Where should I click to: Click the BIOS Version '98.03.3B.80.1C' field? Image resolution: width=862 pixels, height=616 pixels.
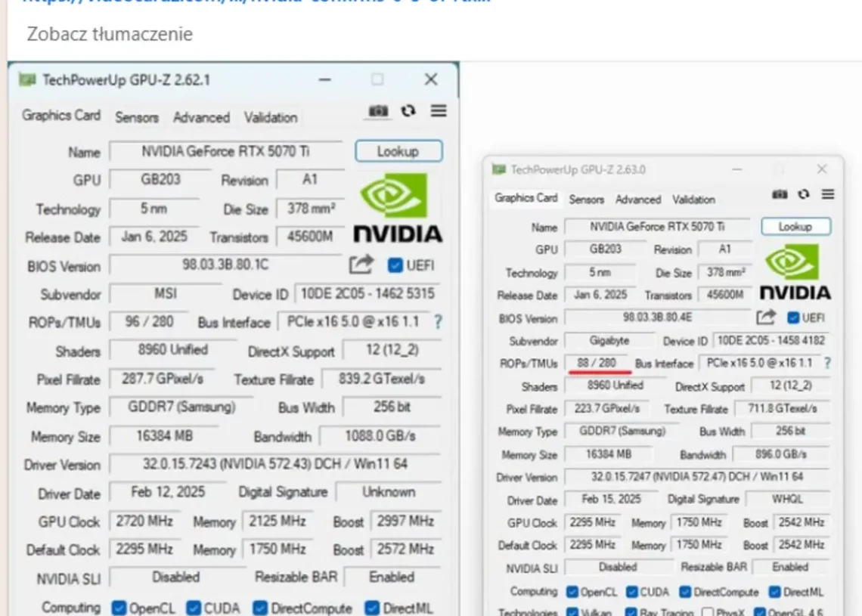coord(225,265)
